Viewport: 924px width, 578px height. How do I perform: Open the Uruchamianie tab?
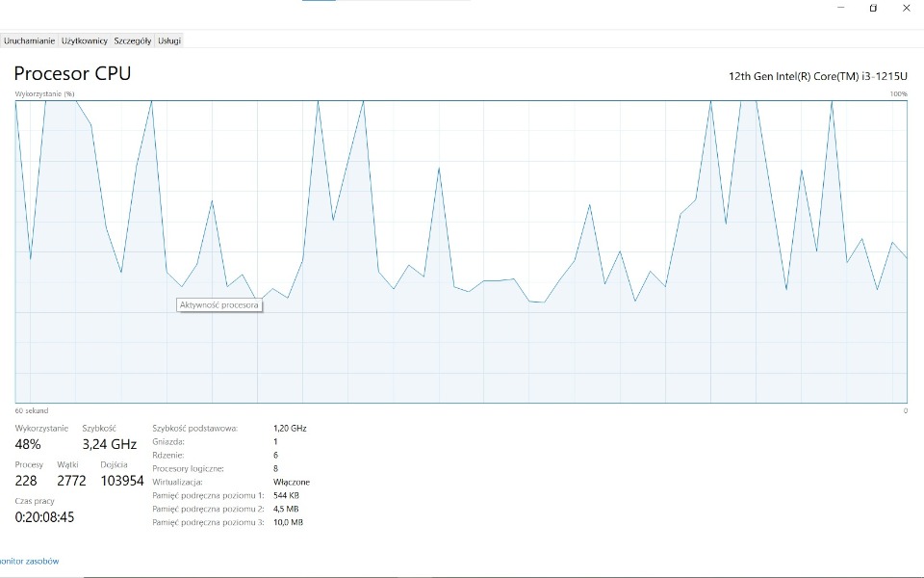(29, 40)
